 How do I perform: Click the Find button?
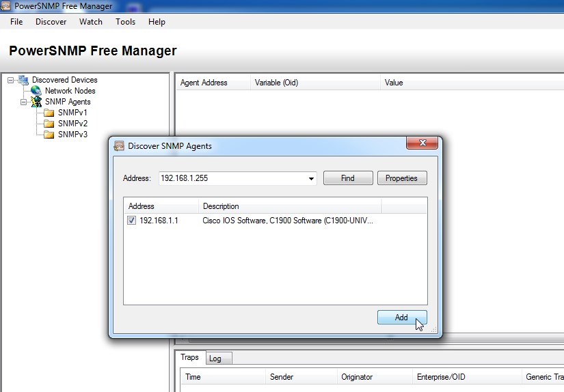[x=348, y=178]
